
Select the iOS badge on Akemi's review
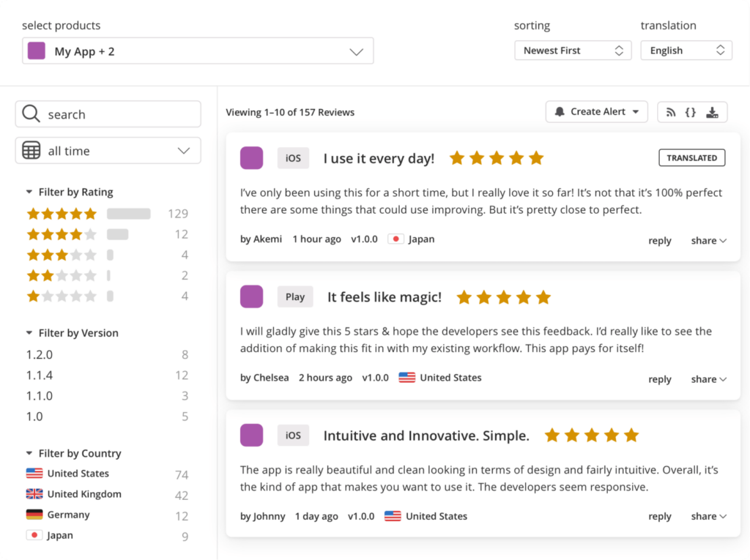point(292,157)
